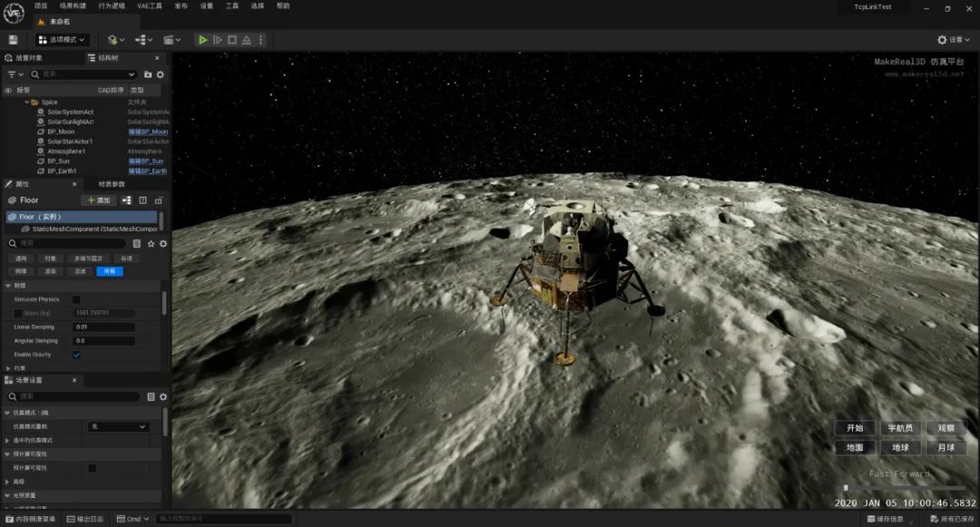Click the gear icon in 场景设置 panel
Screen dimensions: 980x527
[162, 396]
